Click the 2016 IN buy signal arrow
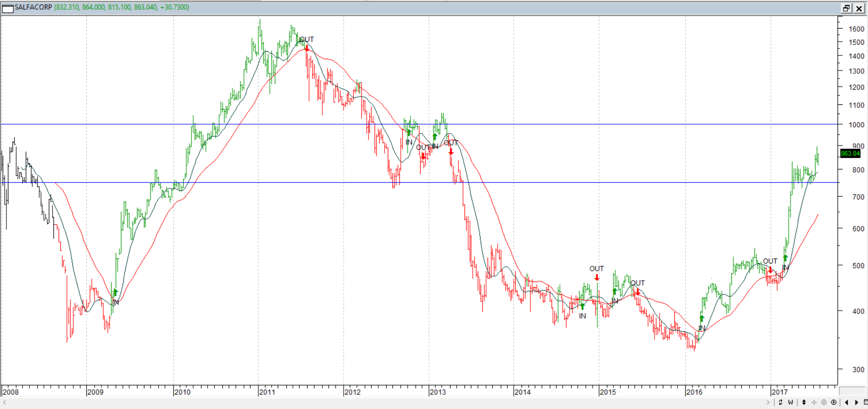The height and width of the screenshot is (409, 868). tap(702, 319)
